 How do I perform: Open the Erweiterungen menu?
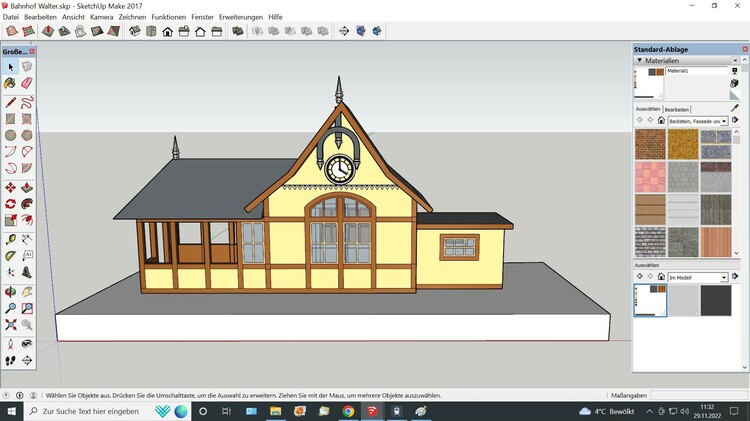(241, 17)
